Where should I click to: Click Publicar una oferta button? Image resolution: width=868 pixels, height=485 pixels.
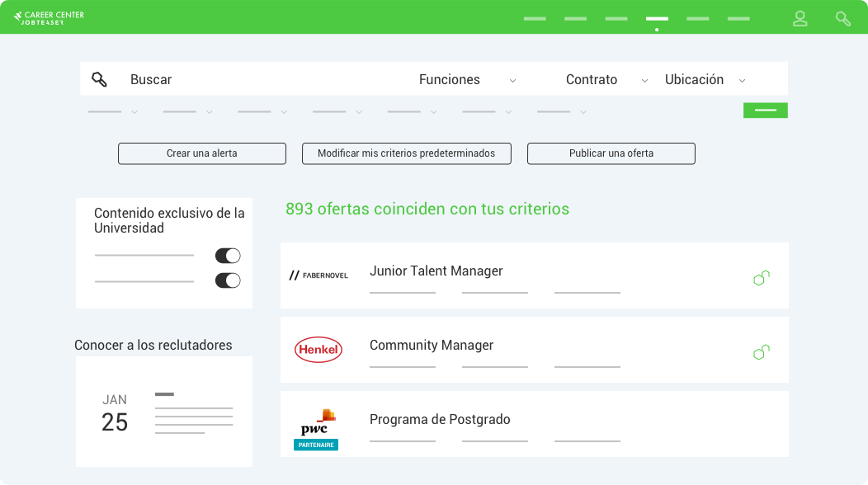[x=611, y=153]
